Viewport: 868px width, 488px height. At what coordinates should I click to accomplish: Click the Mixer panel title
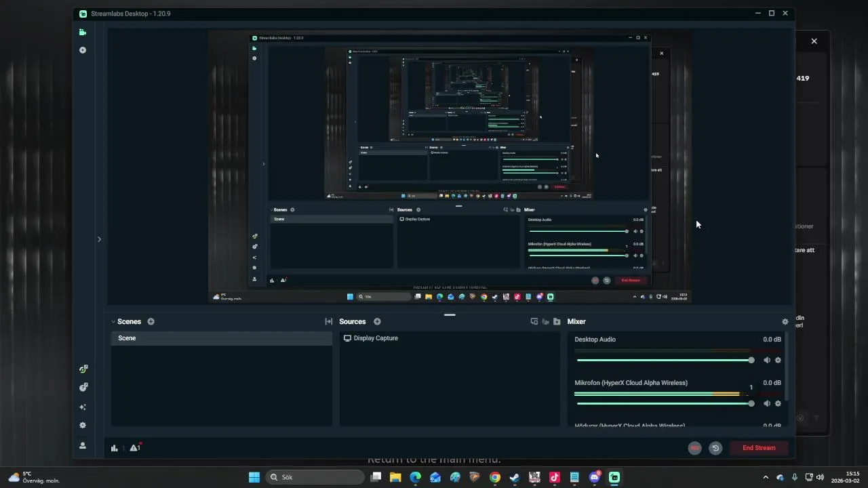(x=576, y=322)
